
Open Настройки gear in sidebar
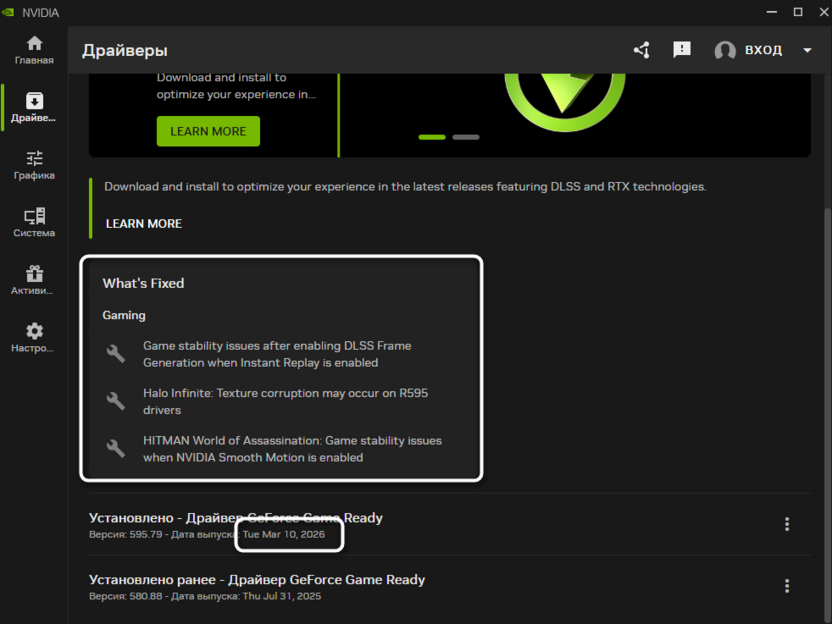click(x=34, y=337)
